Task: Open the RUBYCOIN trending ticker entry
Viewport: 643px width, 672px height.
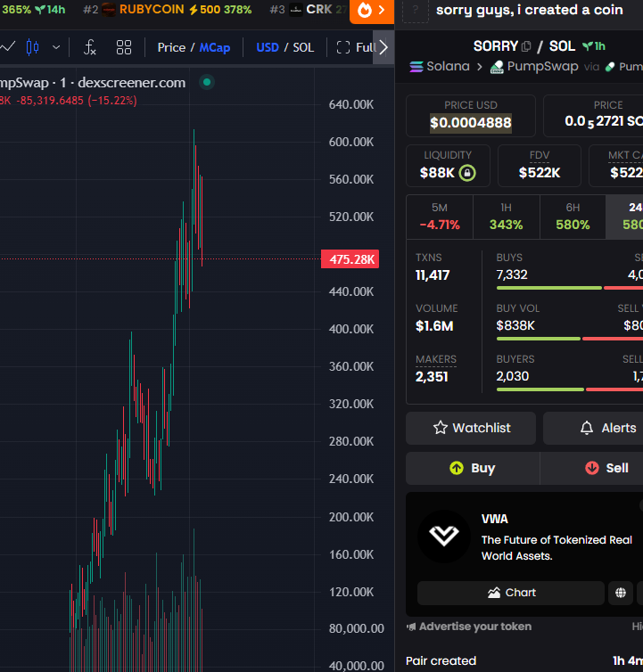Action: point(168,10)
